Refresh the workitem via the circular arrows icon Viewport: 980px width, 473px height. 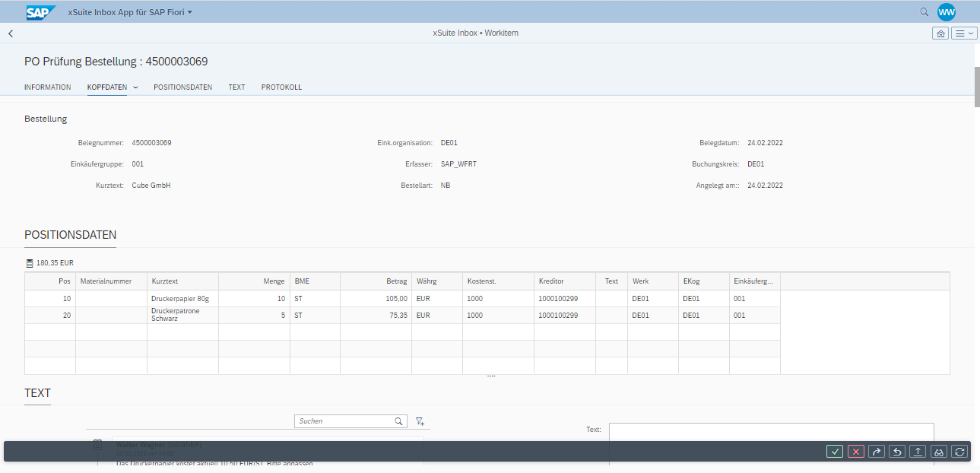click(959, 451)
